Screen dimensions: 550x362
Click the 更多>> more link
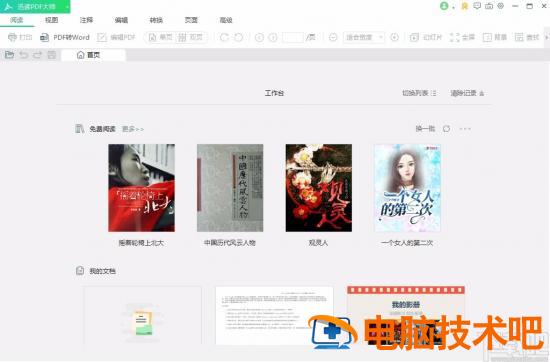point(133,129)
